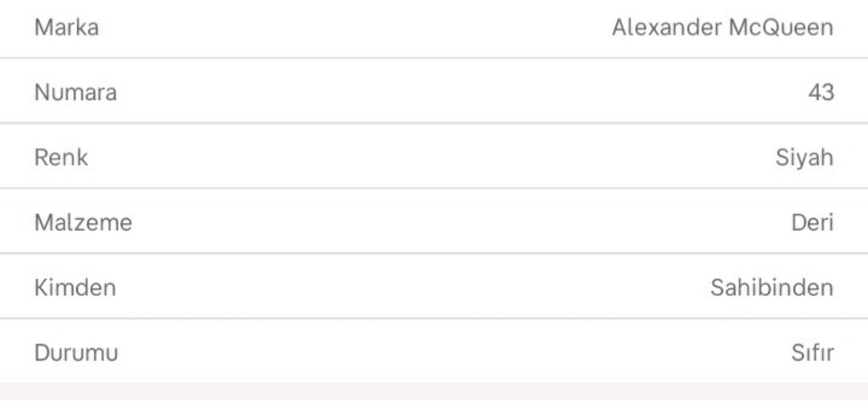
Task: Select the Alexander McQueen brand value
Action: 722,27
